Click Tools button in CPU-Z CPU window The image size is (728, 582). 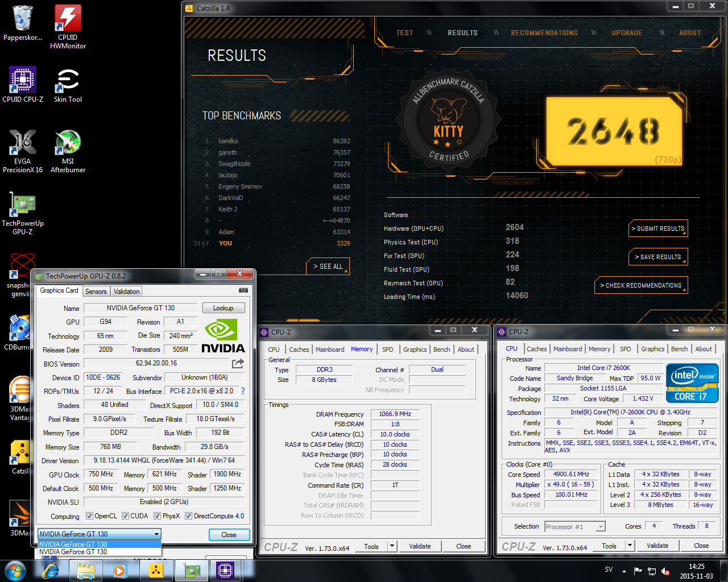(x=609, y=546)
